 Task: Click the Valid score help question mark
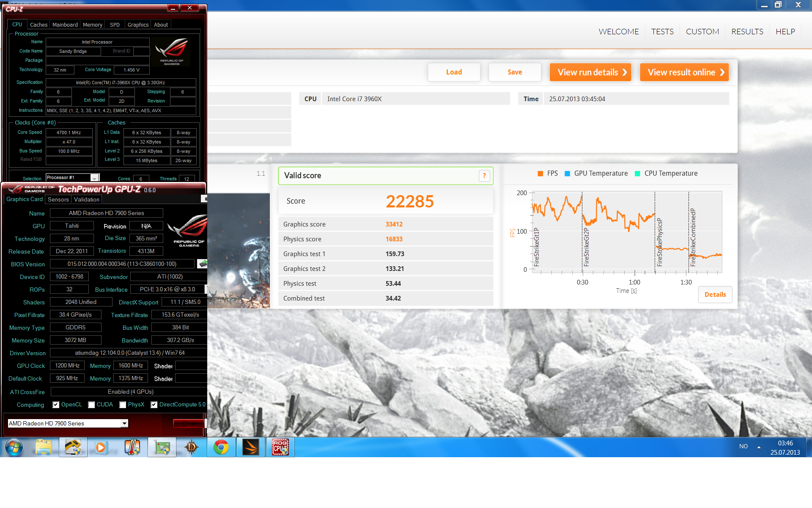tap(484, 176)
